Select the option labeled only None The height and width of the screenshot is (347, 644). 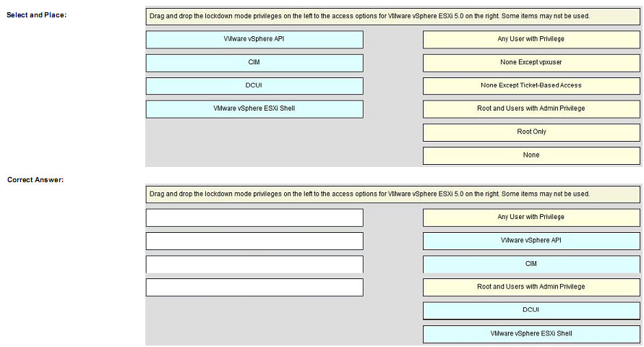click(531, 155)
